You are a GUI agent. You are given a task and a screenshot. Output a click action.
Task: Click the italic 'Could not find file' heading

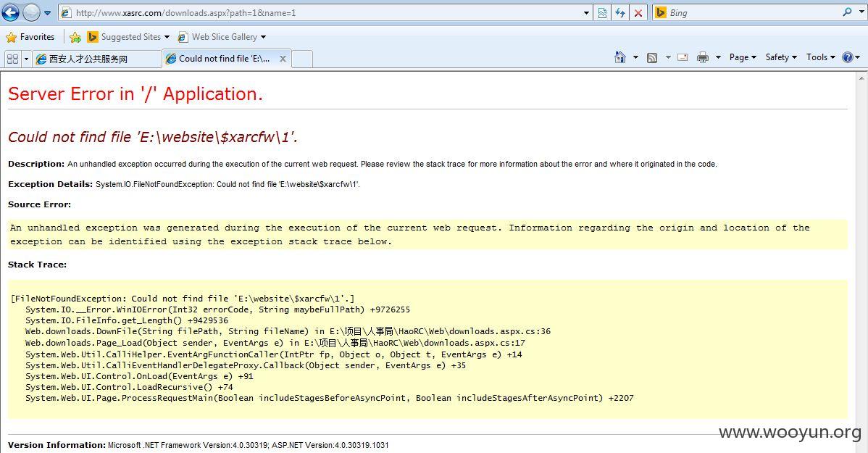point(153,137)
